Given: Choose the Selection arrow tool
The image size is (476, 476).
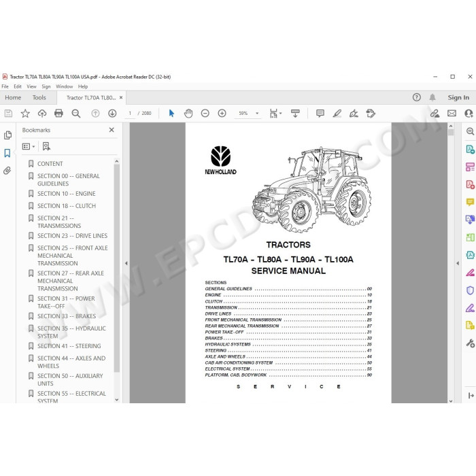Looking at the screenshot, I should [x=171, y=114].
